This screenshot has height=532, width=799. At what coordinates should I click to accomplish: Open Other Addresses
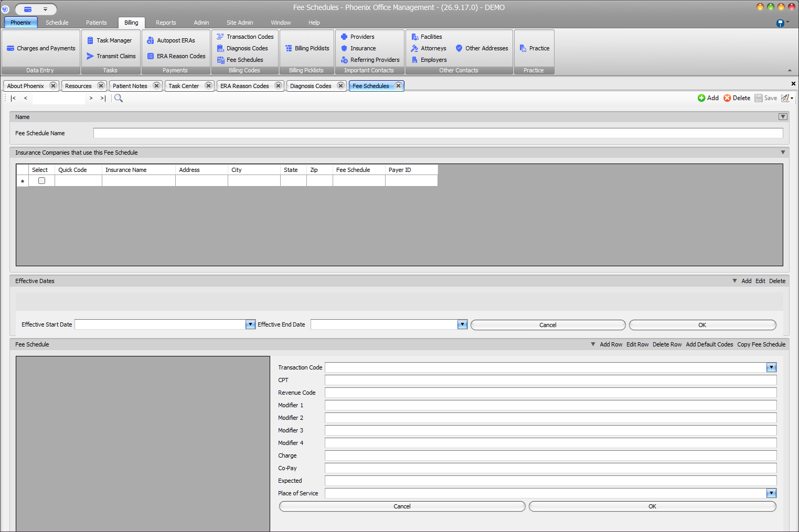(x=482, y=48)
